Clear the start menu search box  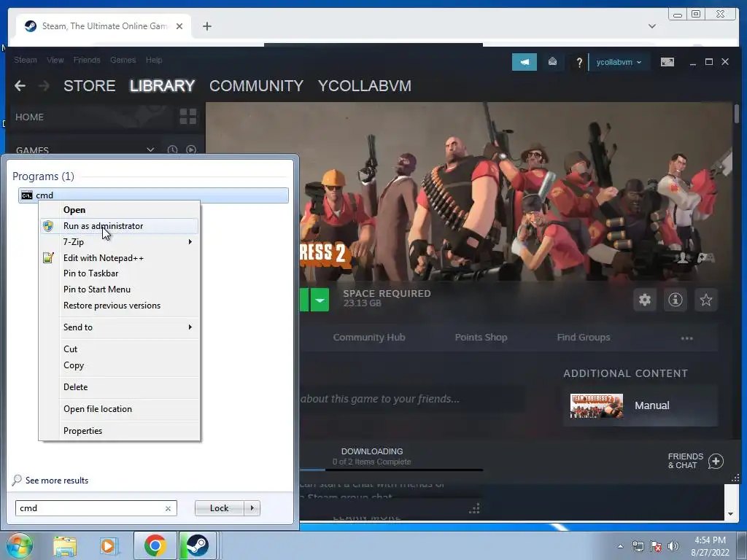(169, 508)
